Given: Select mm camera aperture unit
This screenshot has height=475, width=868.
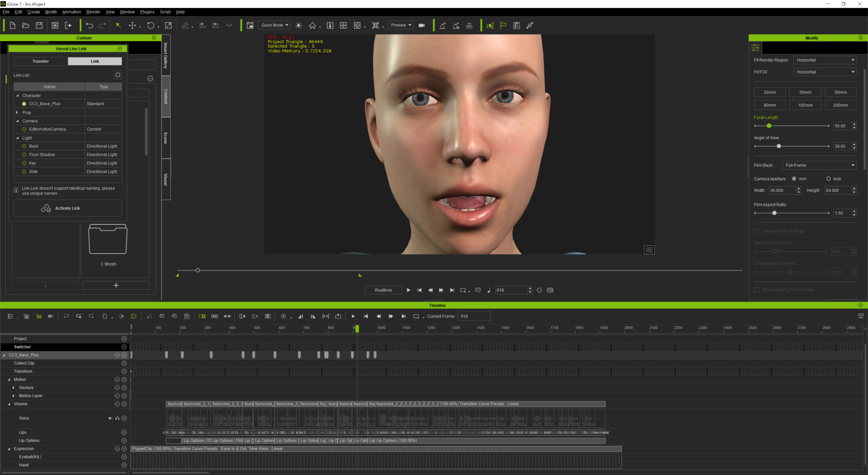Looking at the screenshot, I should (794, 179).
